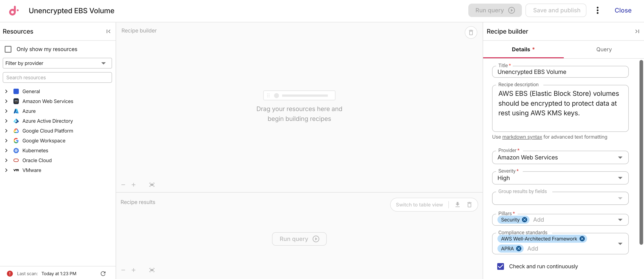Refresh the last scan
Image resolution: width=644 pixels, height=279 pixels.
pyautogui.click(x=103, y=273)
